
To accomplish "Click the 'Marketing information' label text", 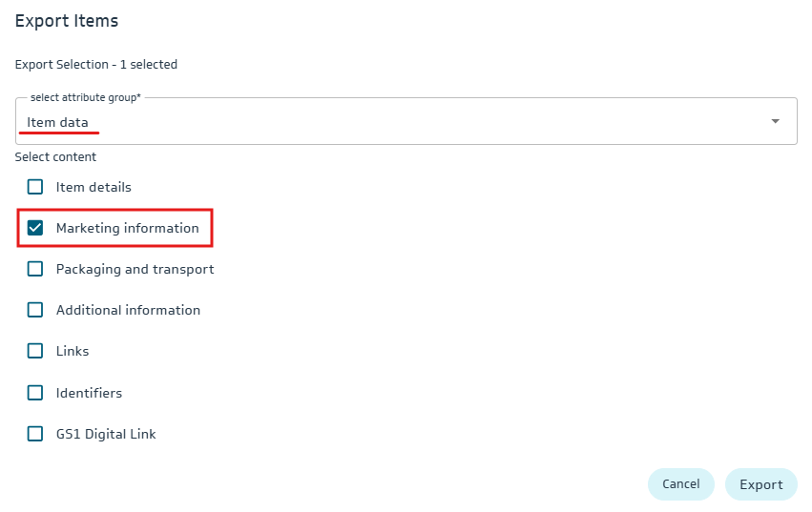I will tap(127, 228).
